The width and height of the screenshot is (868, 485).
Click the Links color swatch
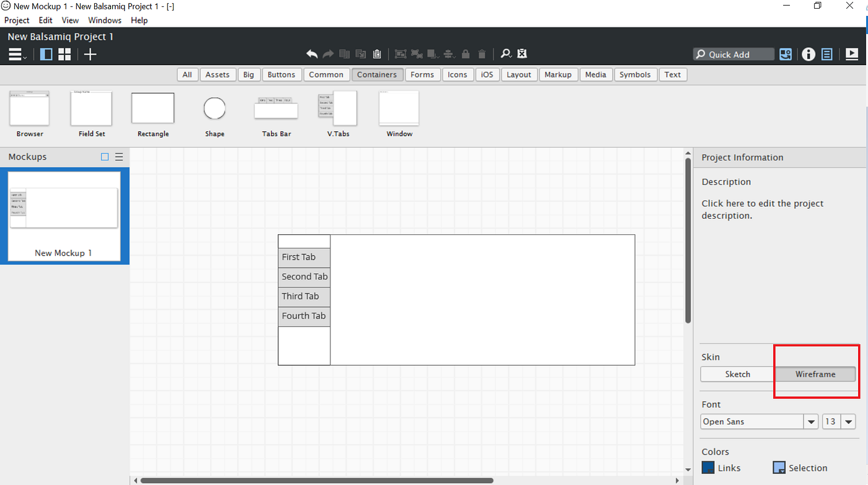(x=707, y=467)
